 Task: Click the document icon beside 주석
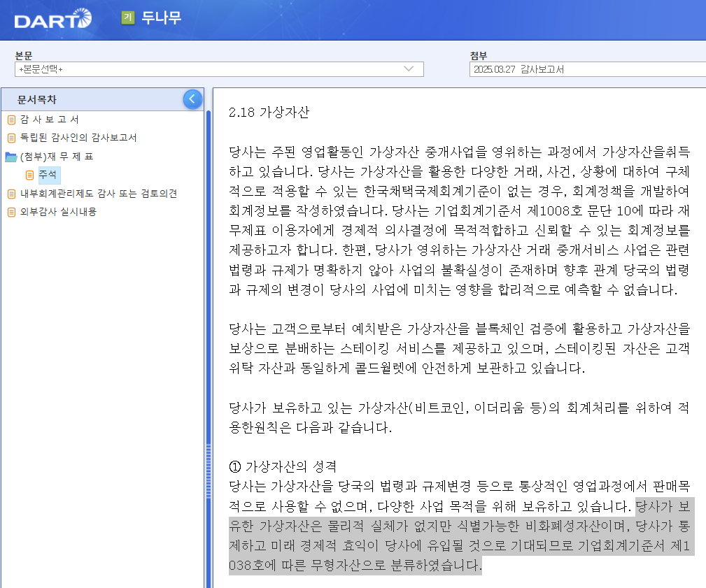pos(30,175)
